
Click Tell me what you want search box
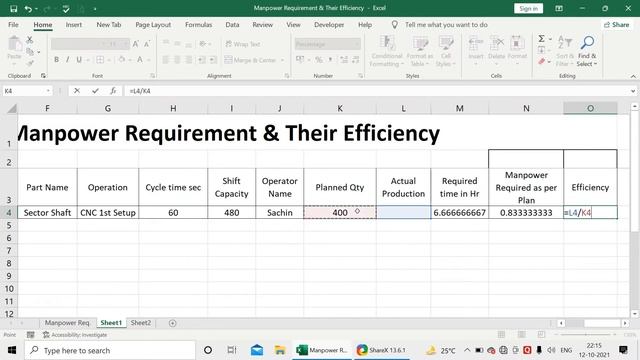pos(446,24)
